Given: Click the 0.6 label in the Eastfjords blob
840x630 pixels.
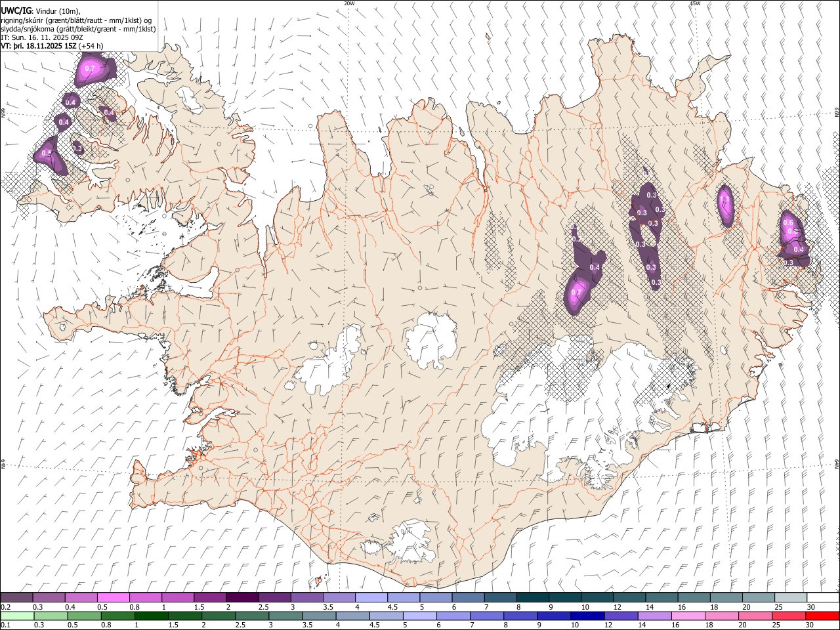Looking at the screenshot, I should (x=788, y=223).
